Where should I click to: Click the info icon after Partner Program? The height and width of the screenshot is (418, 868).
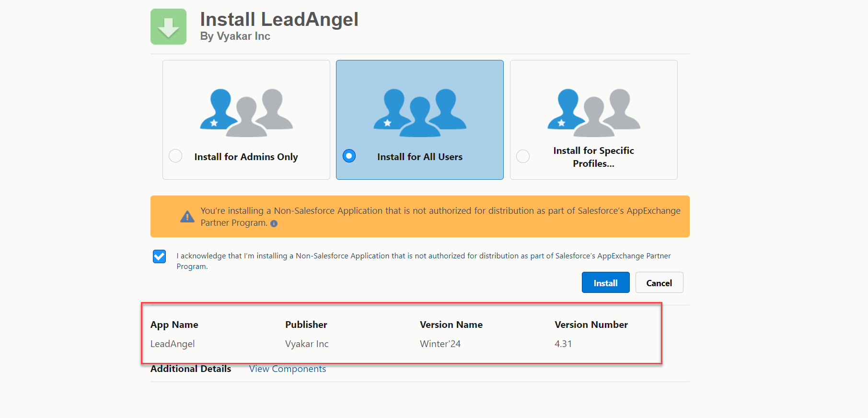(274, 223)
